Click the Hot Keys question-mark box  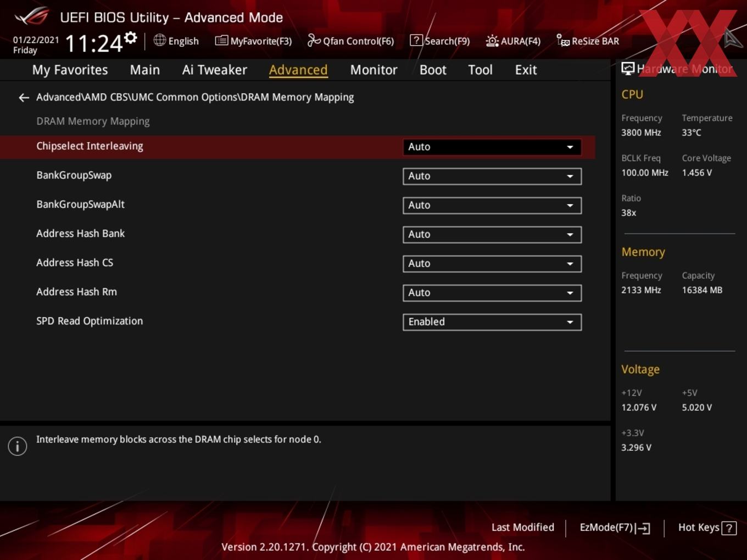[729, 528]
